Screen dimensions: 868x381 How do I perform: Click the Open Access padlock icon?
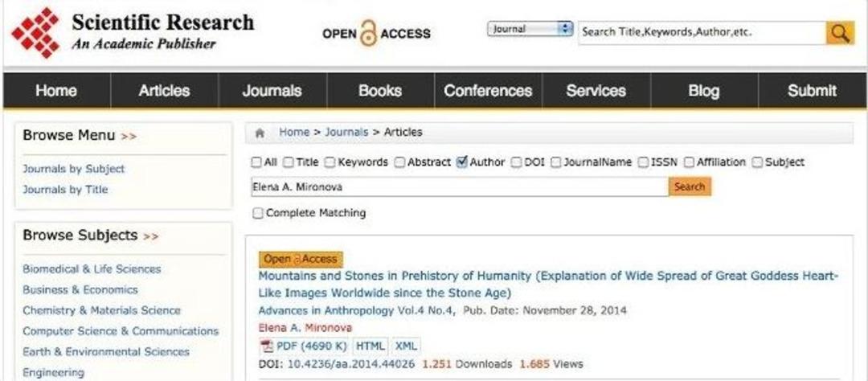(x=368, y=34)
